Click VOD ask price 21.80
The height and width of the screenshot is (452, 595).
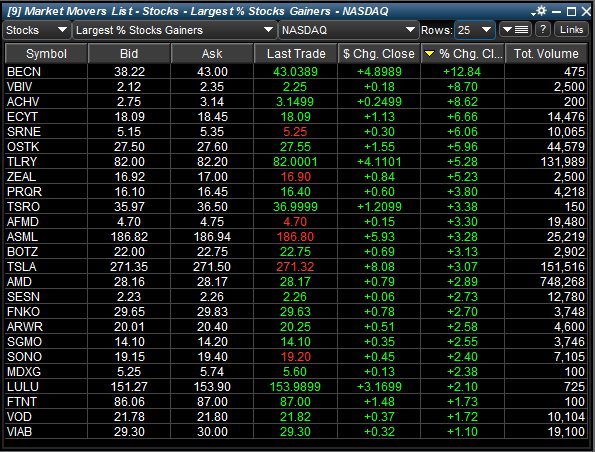click(x=212, y=417)
